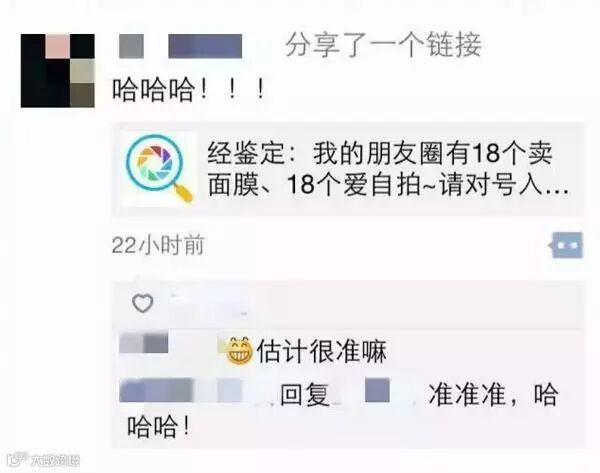Open the poster's blurred purple name block
Viewport: 600px width, 473px height.
coord(205,46)
